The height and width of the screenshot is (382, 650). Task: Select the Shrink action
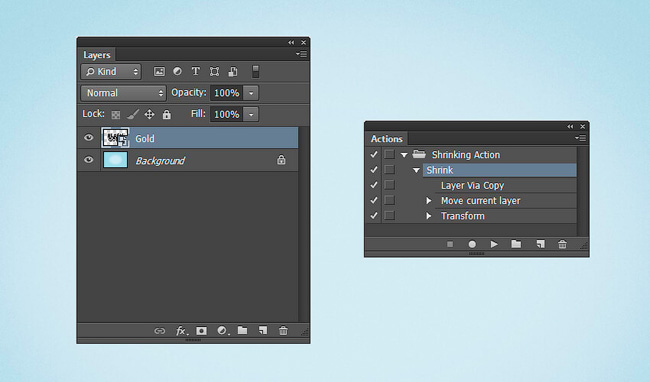point(500,170)
